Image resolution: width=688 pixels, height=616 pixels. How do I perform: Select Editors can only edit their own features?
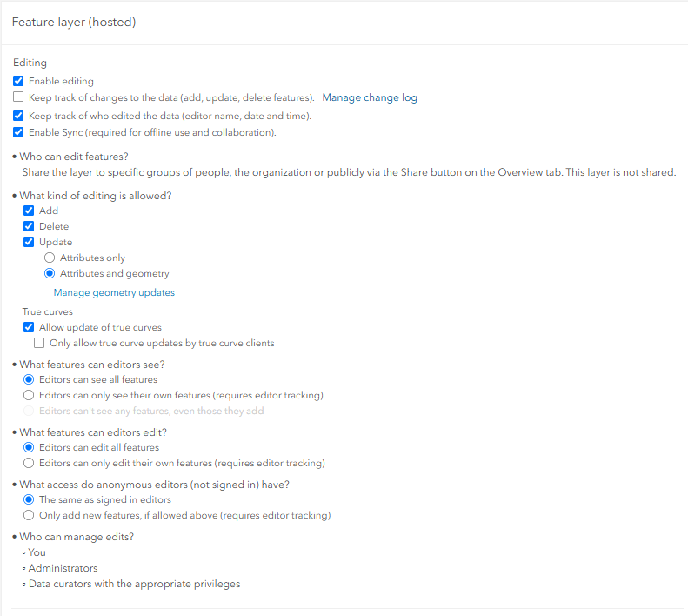[29, 463]
